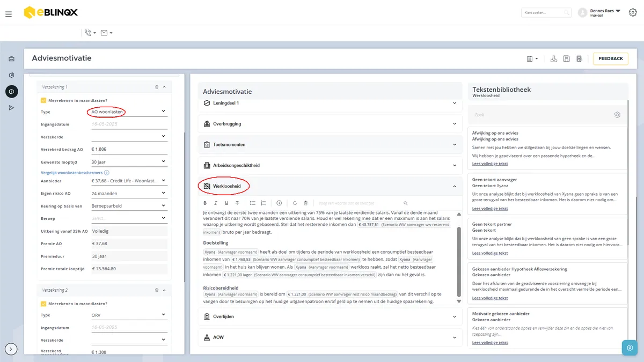Save using the floppy disk icon
Image resolution: width=644 pixels, height=362 pixels.
pos(567,58)
